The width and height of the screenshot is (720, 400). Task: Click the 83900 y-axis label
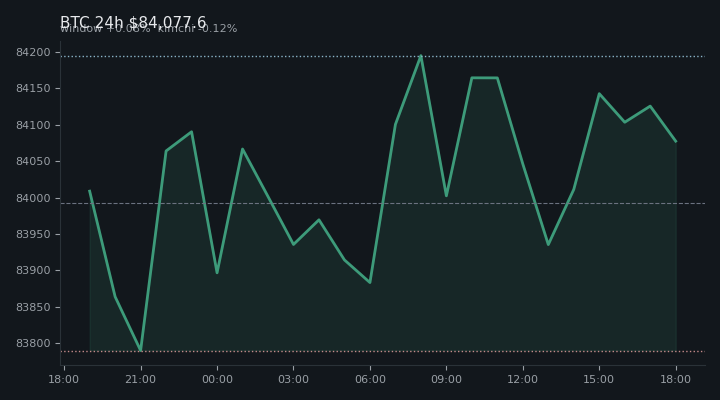[x=33, y=270]
